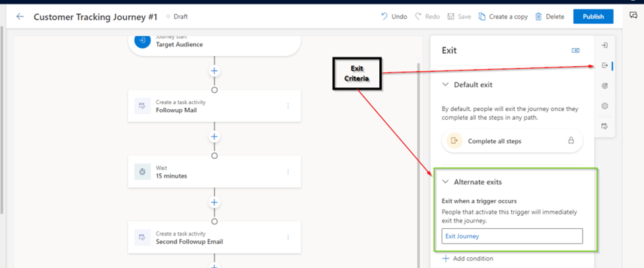Screen dimensions: 644x268
Task: Go back using the left arrow
Action: click(20, 17)
